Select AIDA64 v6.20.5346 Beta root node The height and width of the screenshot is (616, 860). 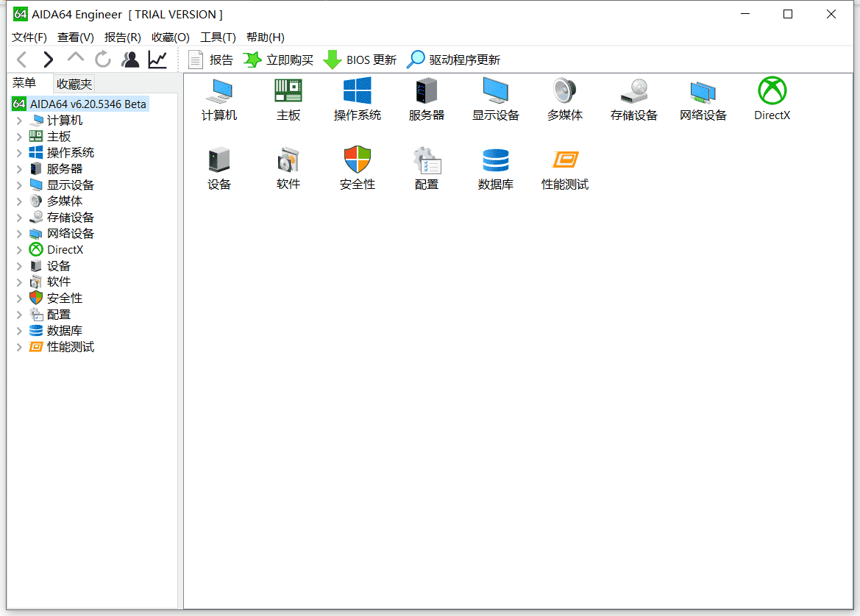click(80, 104)
